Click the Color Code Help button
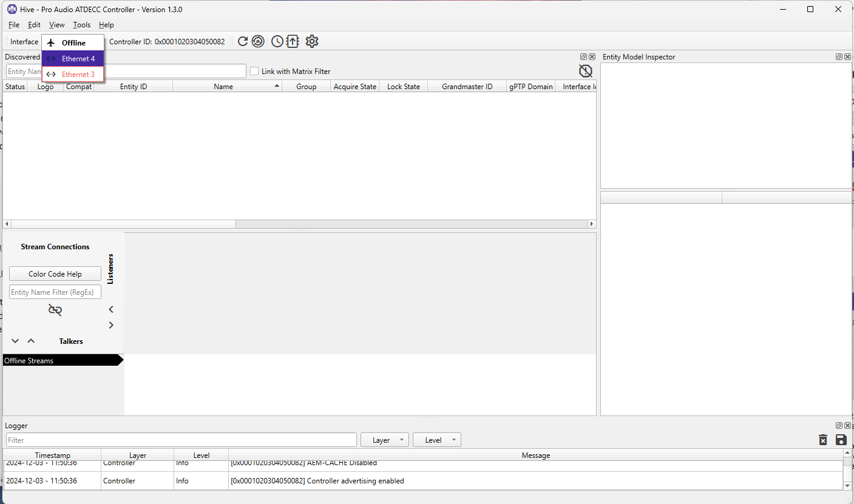 pos(55,274)
